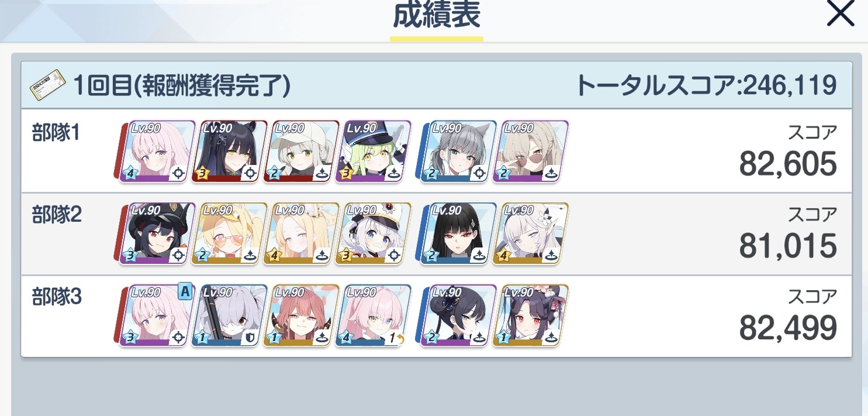Select sunglasses-wearing support student in 部隊1
This screenshot has height=416, width=868.
(531, 152)
